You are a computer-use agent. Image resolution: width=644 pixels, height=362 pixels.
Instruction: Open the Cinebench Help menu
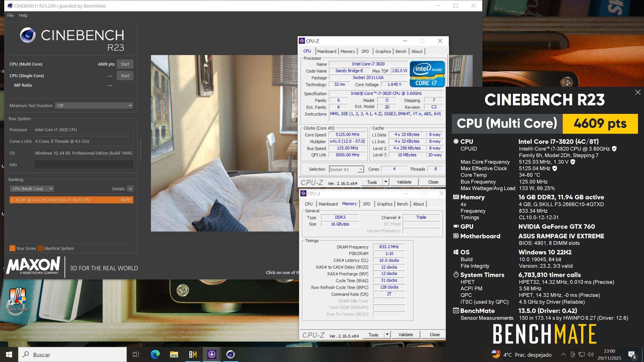click(23, 15)
